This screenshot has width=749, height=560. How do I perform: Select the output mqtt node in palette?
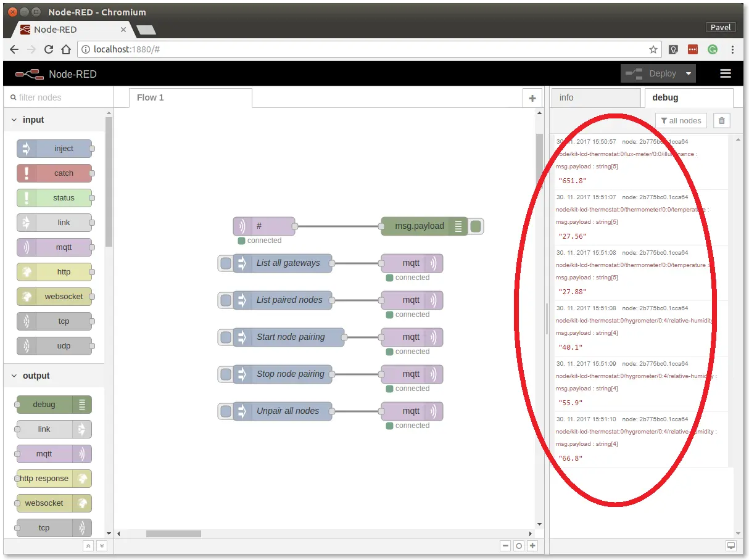click(54, 454)
